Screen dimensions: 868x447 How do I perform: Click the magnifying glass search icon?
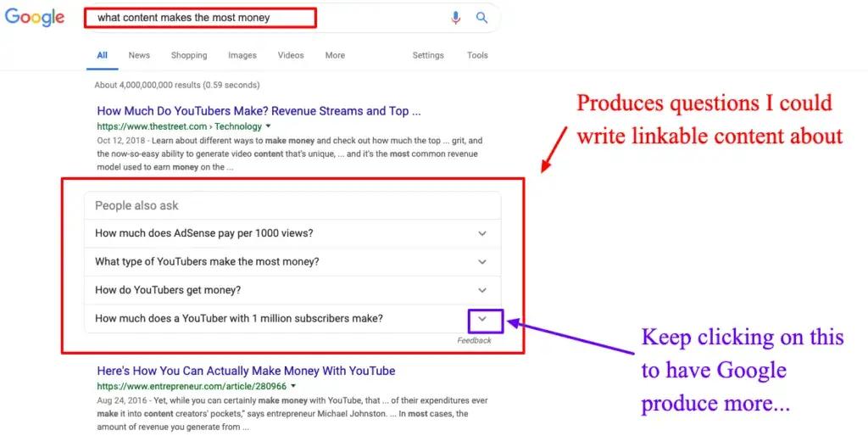pos(482,18)
